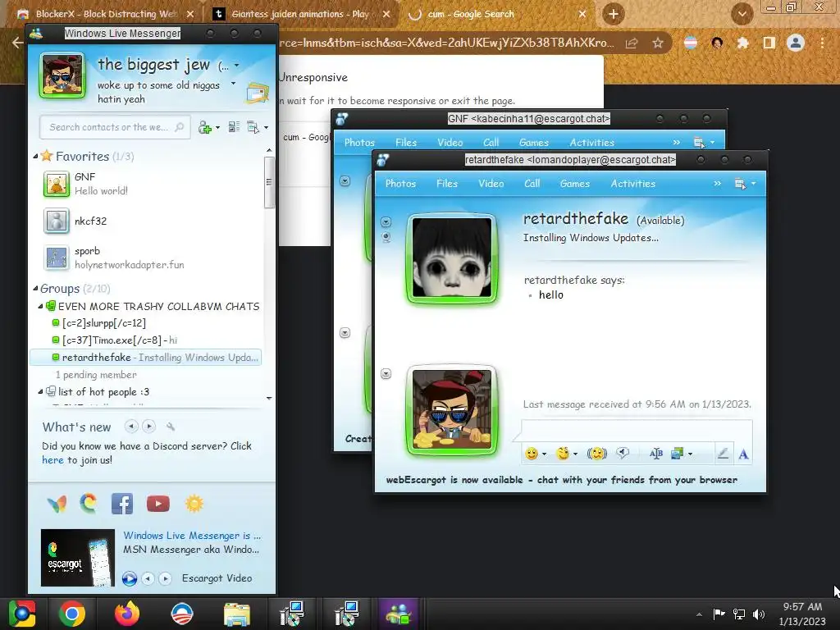Switch to Giantess jaiden animations tab

(301, 14)
